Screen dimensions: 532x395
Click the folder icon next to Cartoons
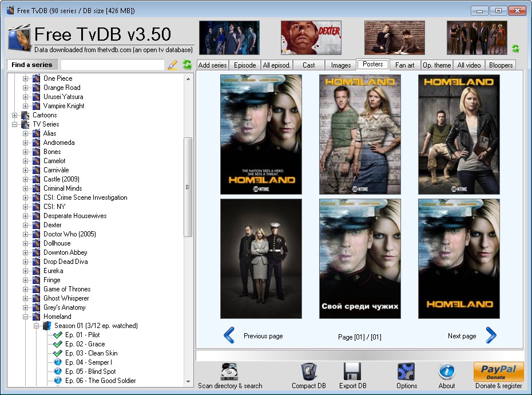(x=25, y=115)
